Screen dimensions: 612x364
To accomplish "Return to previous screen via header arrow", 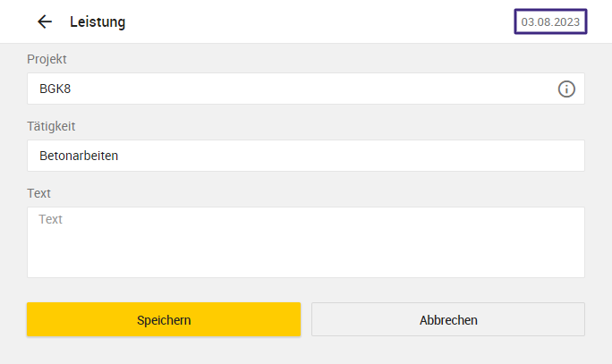I will (45, 21).
